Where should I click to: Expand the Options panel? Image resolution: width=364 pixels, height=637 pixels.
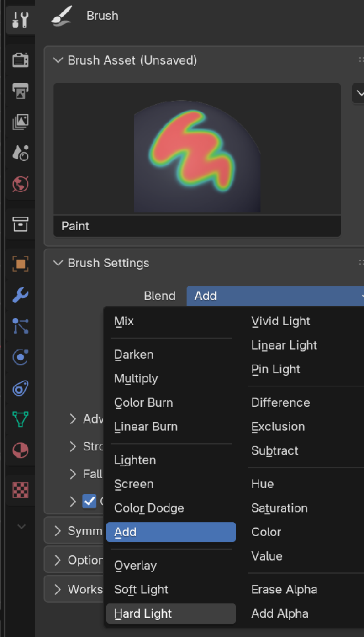(x=57, y=561)
